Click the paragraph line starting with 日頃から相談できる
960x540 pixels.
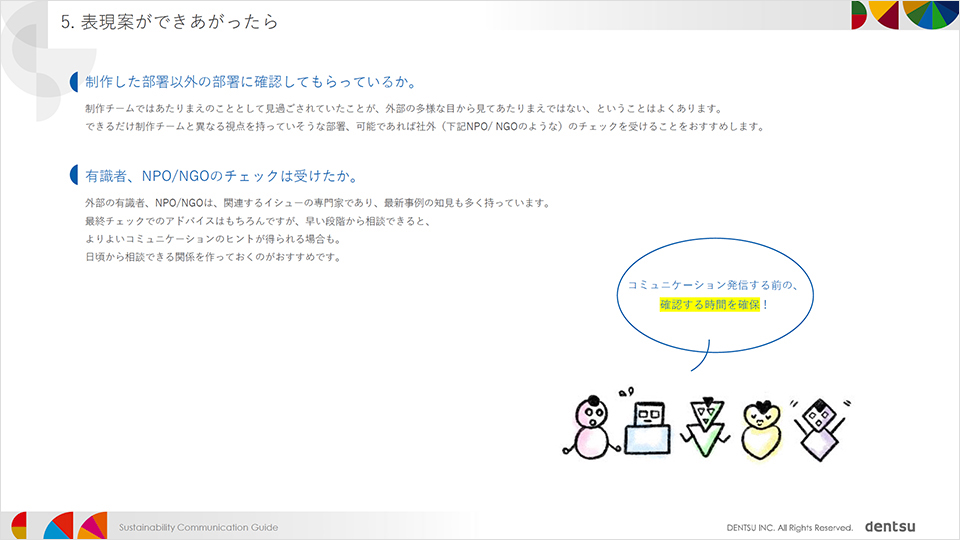pos(213,257)
